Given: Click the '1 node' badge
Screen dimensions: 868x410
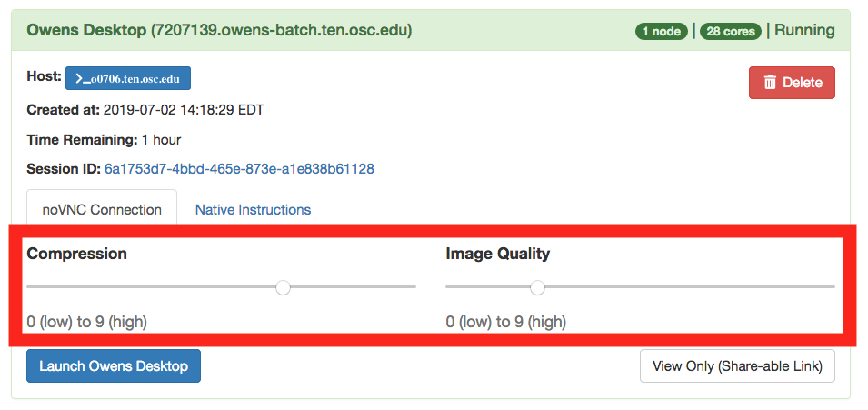Looking at the screenshot, I should [x=661, y=31].
